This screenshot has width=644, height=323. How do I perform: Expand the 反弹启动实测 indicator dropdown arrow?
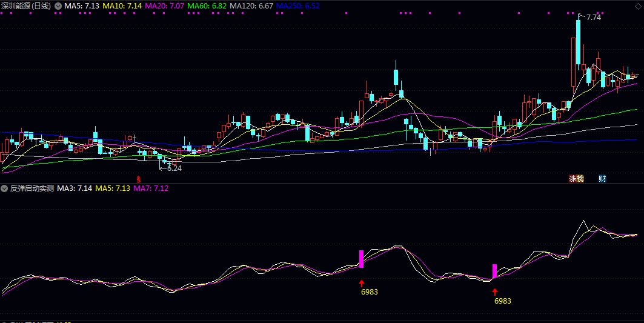(5, 188)
